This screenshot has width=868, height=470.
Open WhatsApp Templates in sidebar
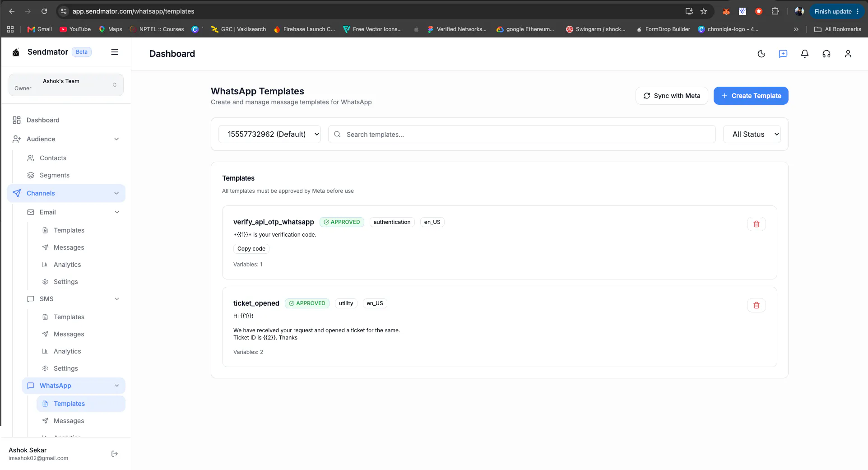81,404
